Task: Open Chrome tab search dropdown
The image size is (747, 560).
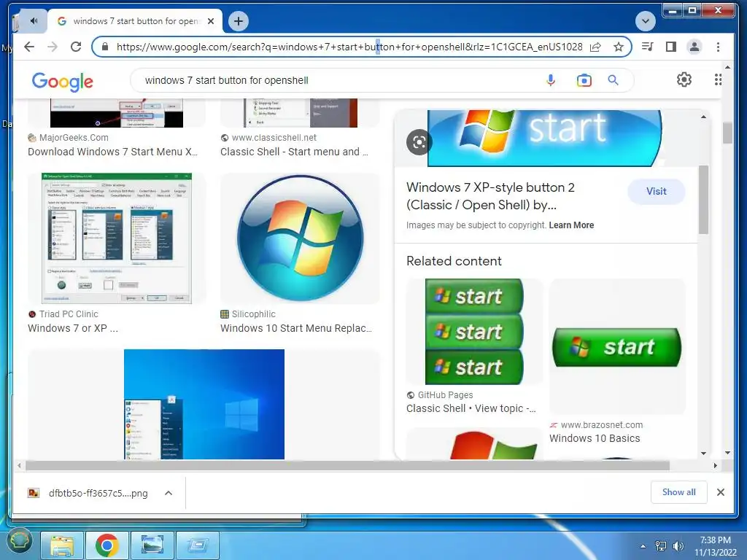Action: pos(646,21)
